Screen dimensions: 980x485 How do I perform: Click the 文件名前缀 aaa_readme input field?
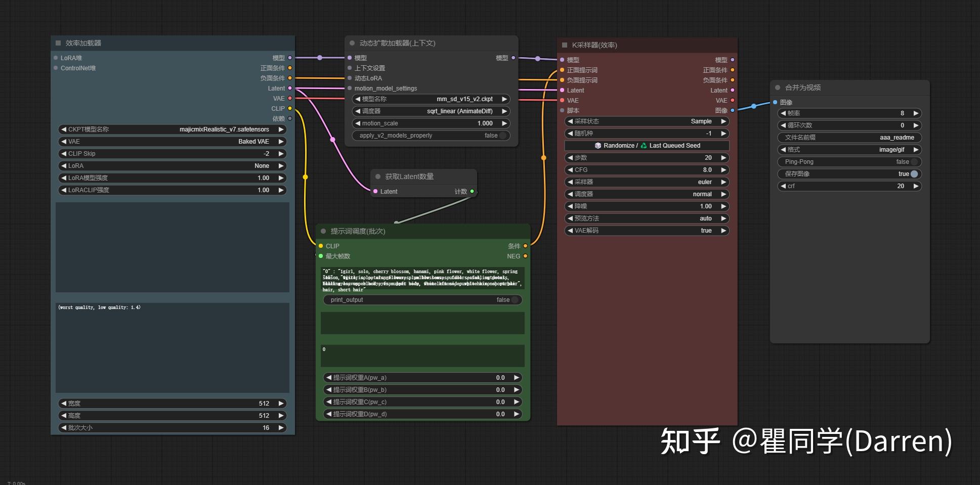point(850,137)
